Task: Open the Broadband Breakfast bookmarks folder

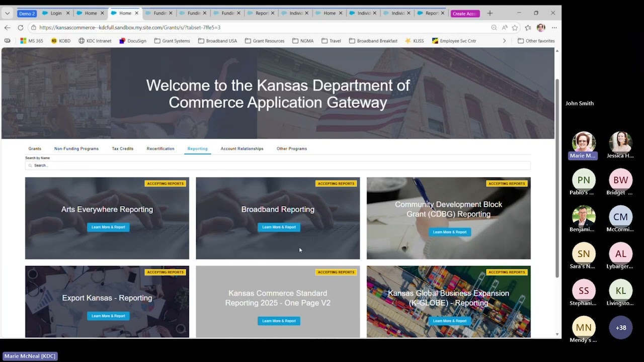Action: pyautogui.click(x=373, y=41)
